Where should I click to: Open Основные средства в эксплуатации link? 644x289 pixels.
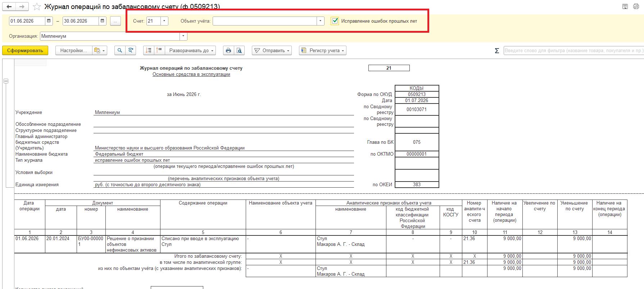pyautogui.click(x=191, y=74)
